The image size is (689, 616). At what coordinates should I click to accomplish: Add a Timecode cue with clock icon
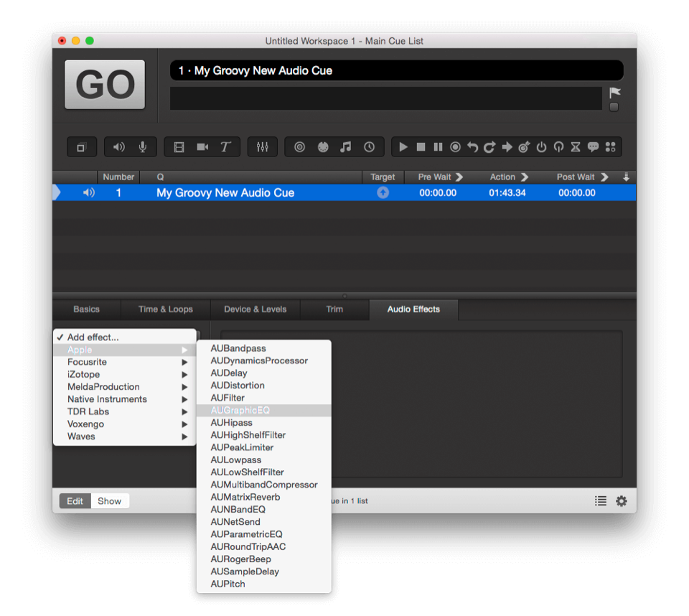tap(369, 147)
